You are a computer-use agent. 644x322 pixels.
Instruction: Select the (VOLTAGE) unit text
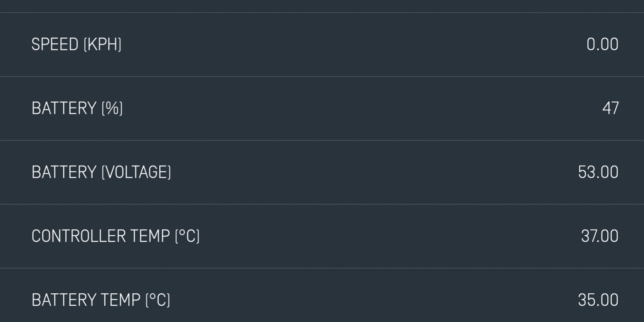click(x=136, y=172)
